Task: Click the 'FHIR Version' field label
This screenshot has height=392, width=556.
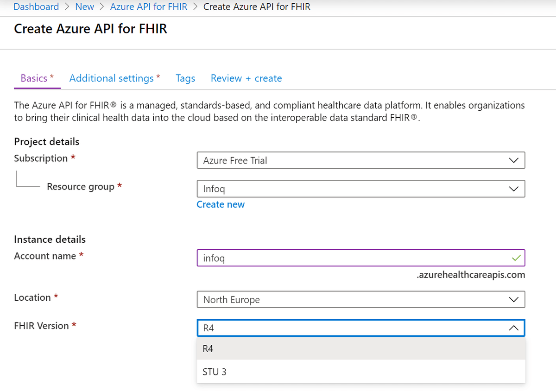Action: click(41, 326)
